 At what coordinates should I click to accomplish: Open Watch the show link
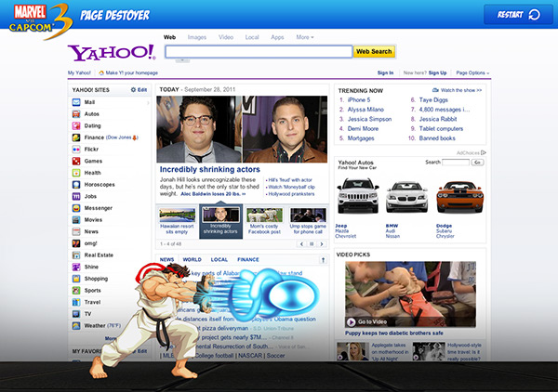(x=457, y=90)
